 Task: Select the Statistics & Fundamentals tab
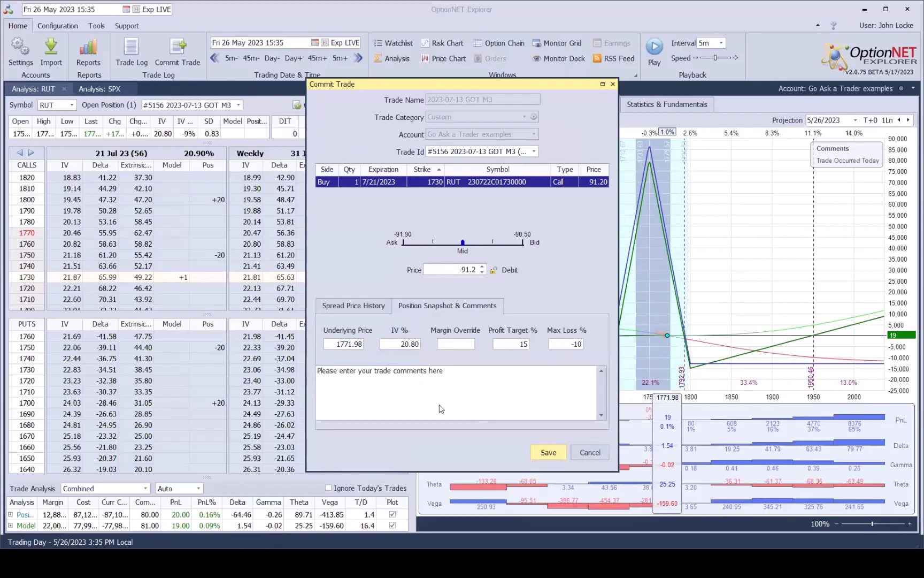667,105
